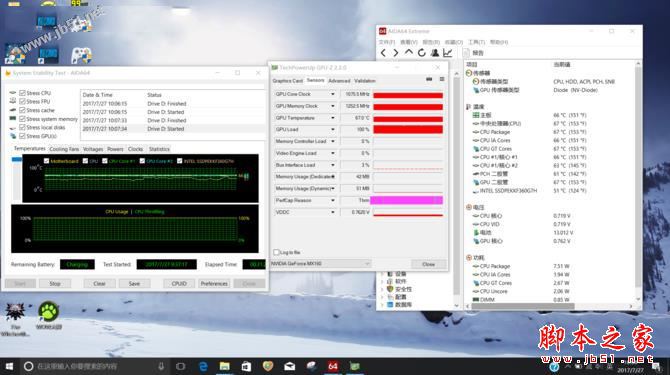670x375 pixels.
Task: Click Save button in stability test
Action: click(134, 284)
